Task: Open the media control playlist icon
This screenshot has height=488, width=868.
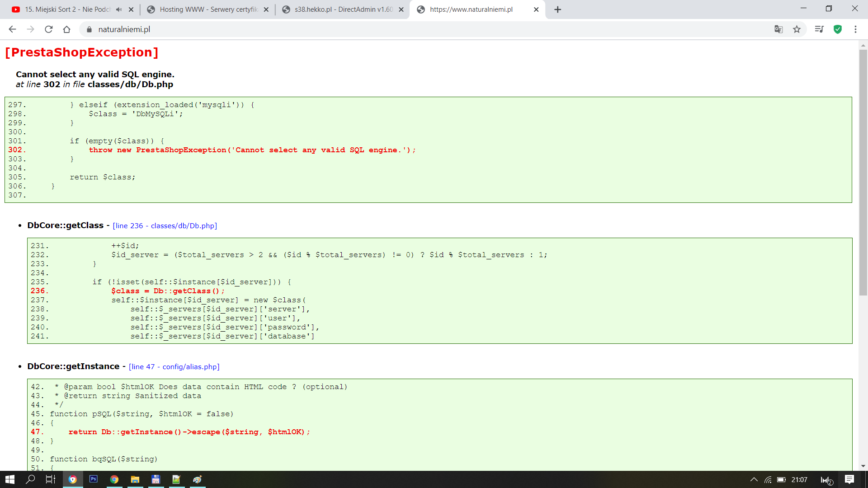Action: 819,29
